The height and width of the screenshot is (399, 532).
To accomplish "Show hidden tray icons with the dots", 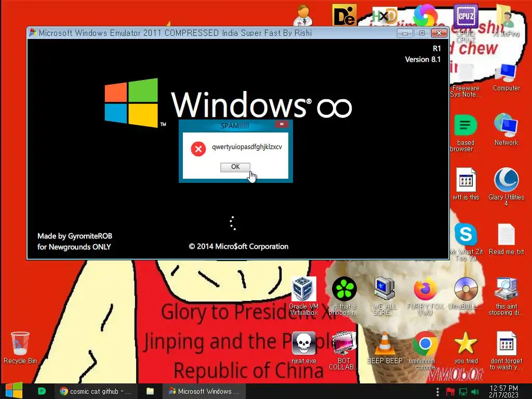I will [437, 392].
